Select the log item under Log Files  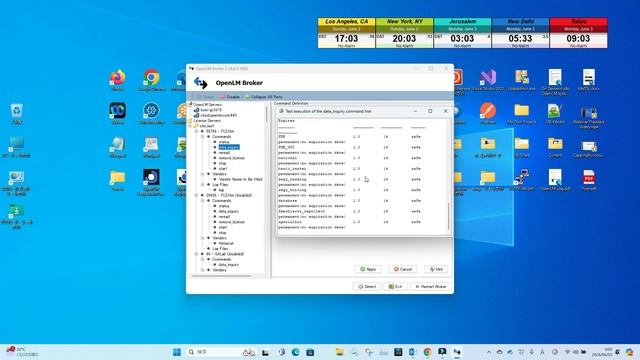(x=221, y=190)
